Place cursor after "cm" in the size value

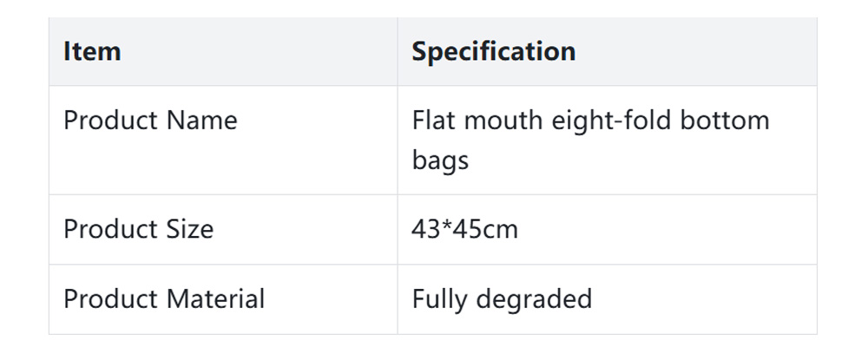click(519, 229)
